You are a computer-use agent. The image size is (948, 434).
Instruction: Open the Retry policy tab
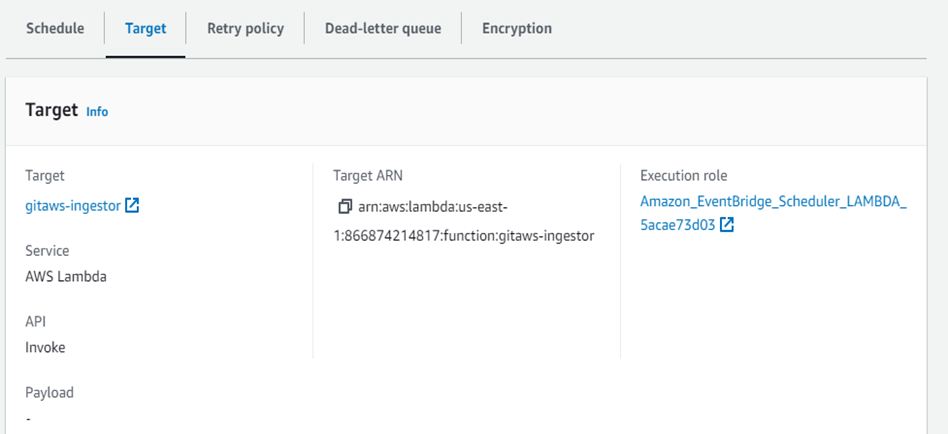pyautogui.click(x=245, y=28)
